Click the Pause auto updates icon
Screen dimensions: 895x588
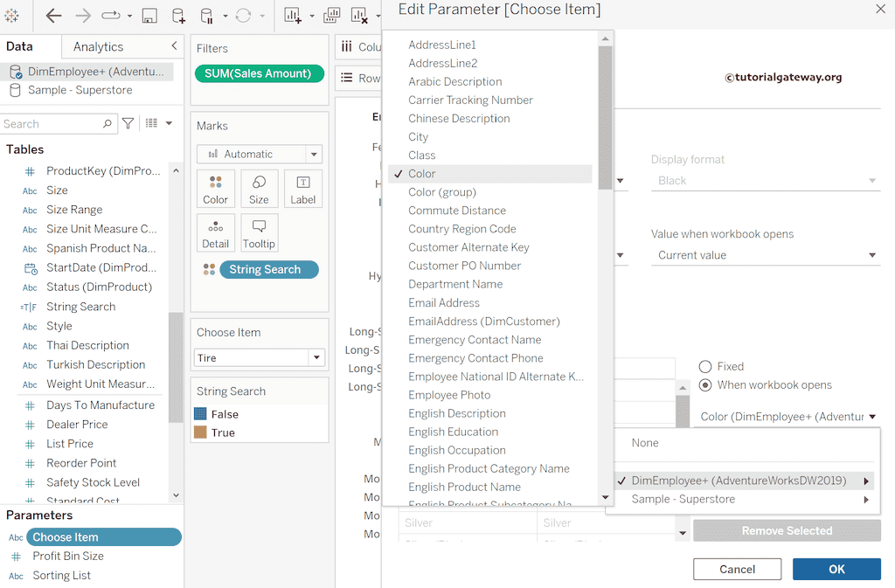(x=206, y=16)
